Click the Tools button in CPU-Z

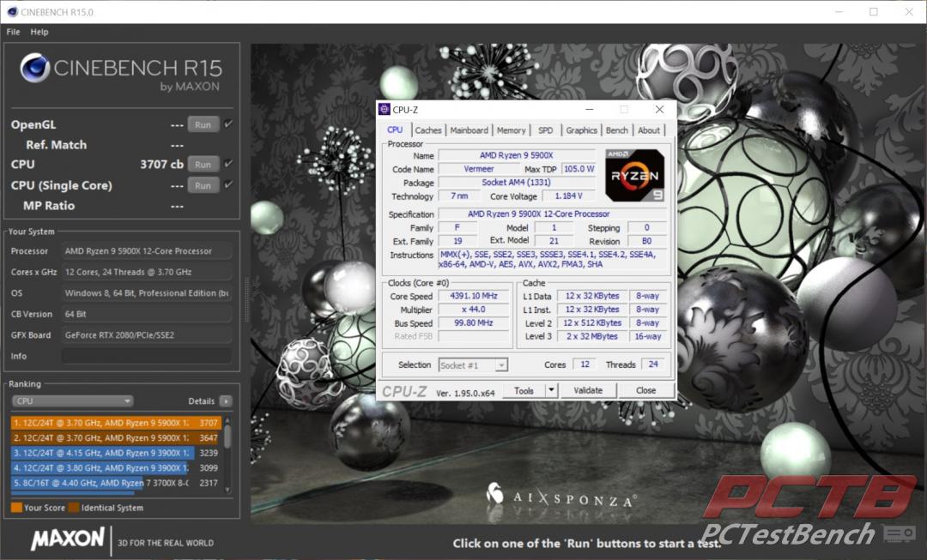tap(524, 390)
